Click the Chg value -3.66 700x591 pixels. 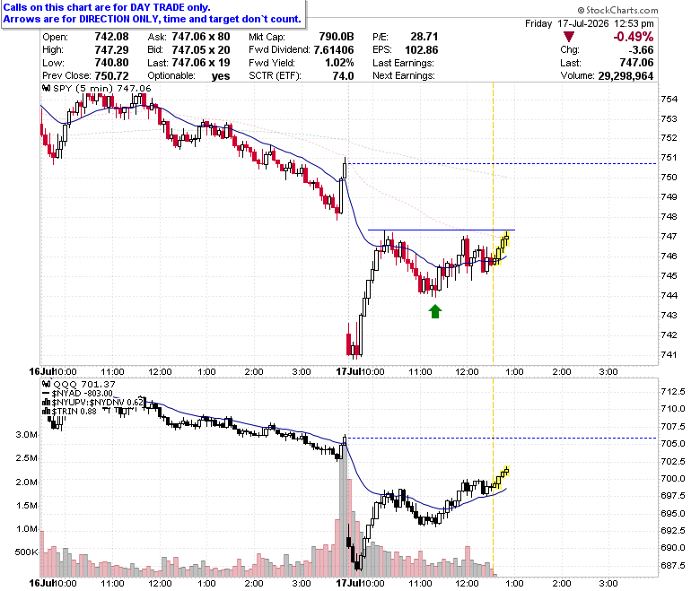pyautogui.click(x=641, y=49)
